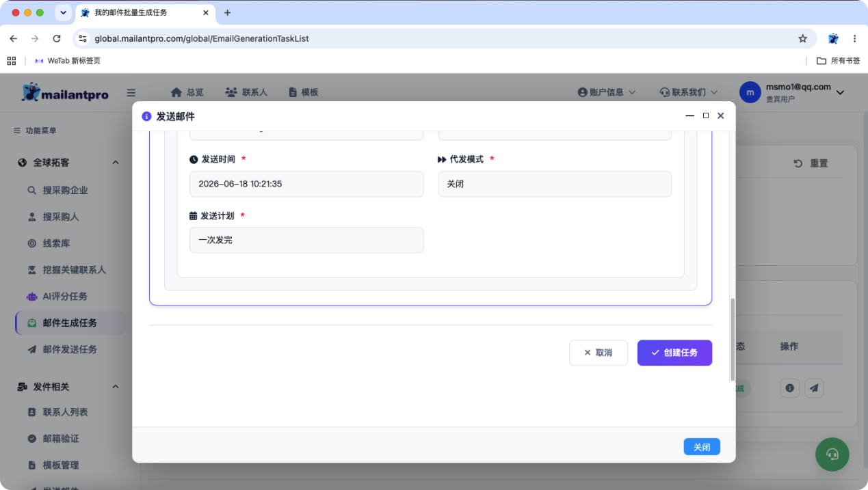This screenshot has height=490, width=868.
Task: Bookmark this page with star icon
Action: 803,39
